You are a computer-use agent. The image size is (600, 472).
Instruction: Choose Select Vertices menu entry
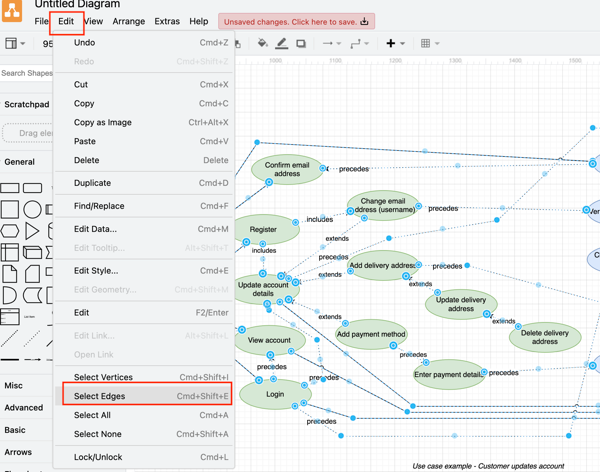coord(144,377)
